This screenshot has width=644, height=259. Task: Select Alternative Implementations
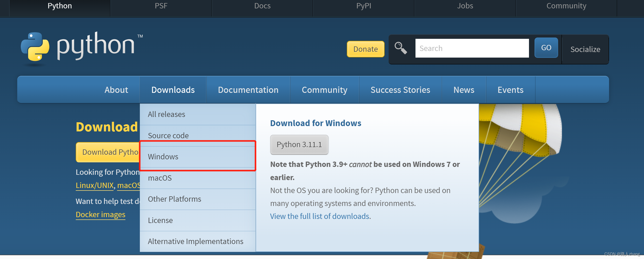195,241
